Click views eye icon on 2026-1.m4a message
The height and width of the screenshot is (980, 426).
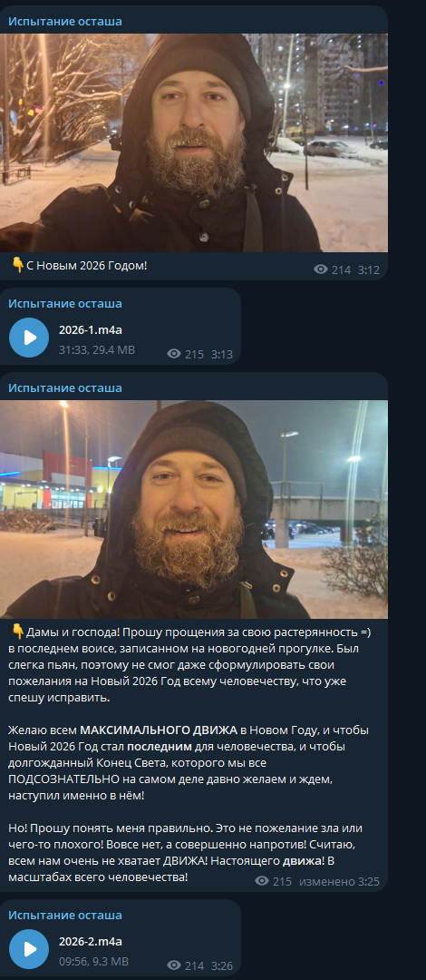174,354
